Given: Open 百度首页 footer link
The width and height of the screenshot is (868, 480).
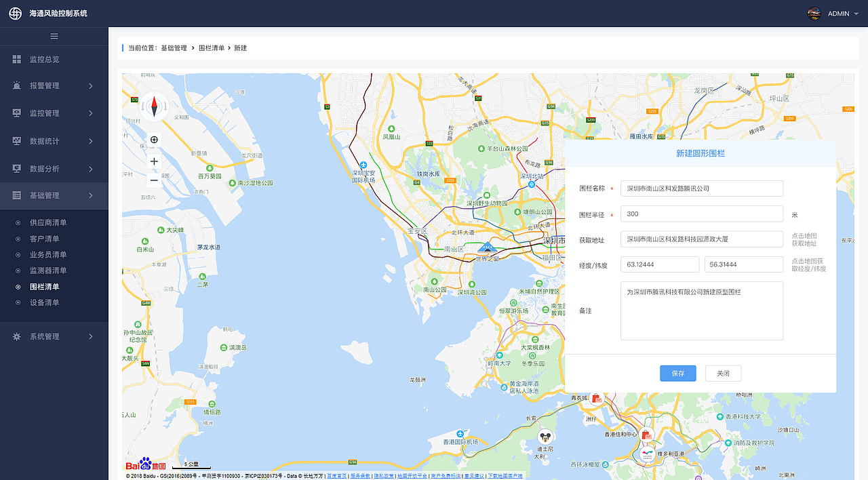Looking at the screenshot, I should [x=337, y=476].
